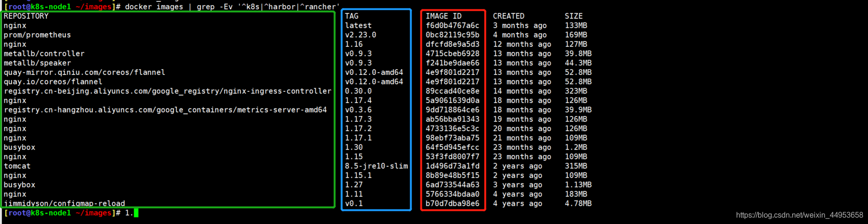Select image ID 6ad733544a63
Image resolution: width=868 pixels, height=224 pixels.
pos(453,185)
